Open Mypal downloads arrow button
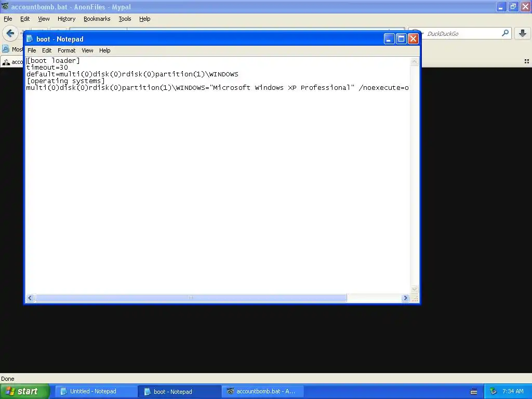 tap(523, 33)
